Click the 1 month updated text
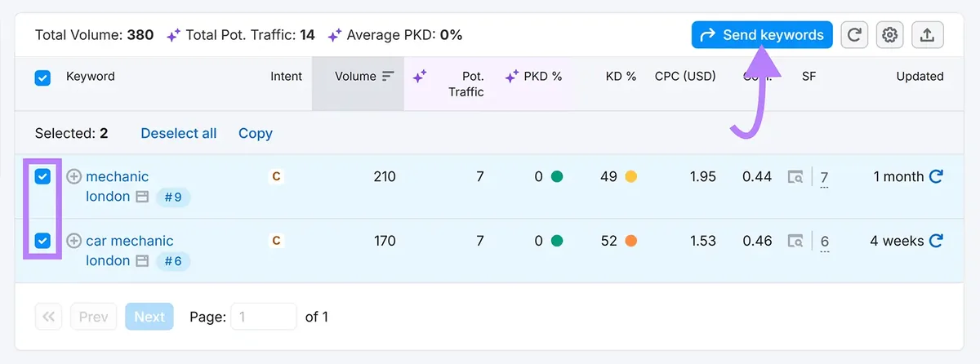The height and width of the screenshot is (364, 980). coord(898,176)
